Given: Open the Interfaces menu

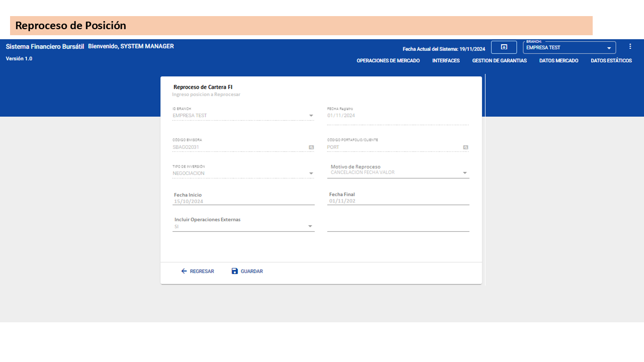Looking at the screenshot, I should click(446, 61).
